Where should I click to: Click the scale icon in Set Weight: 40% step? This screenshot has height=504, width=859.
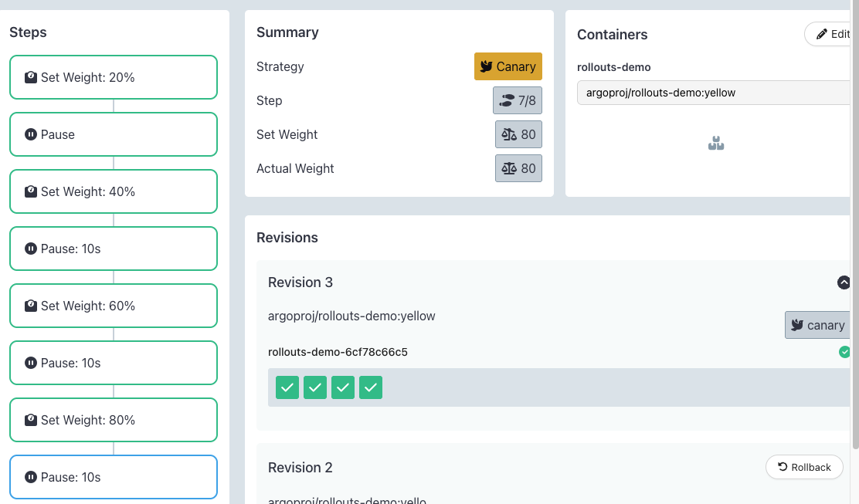(31, 191)
